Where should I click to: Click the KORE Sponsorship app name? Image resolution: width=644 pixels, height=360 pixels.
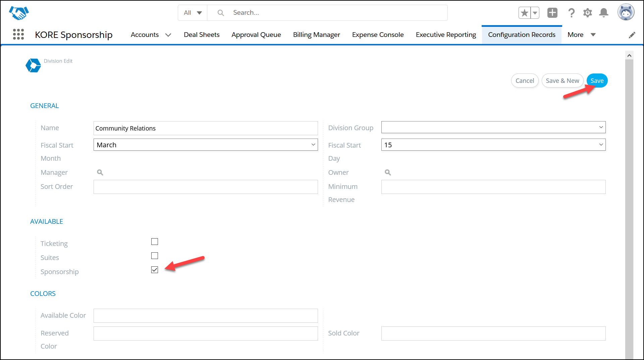(x=74, y=35)
